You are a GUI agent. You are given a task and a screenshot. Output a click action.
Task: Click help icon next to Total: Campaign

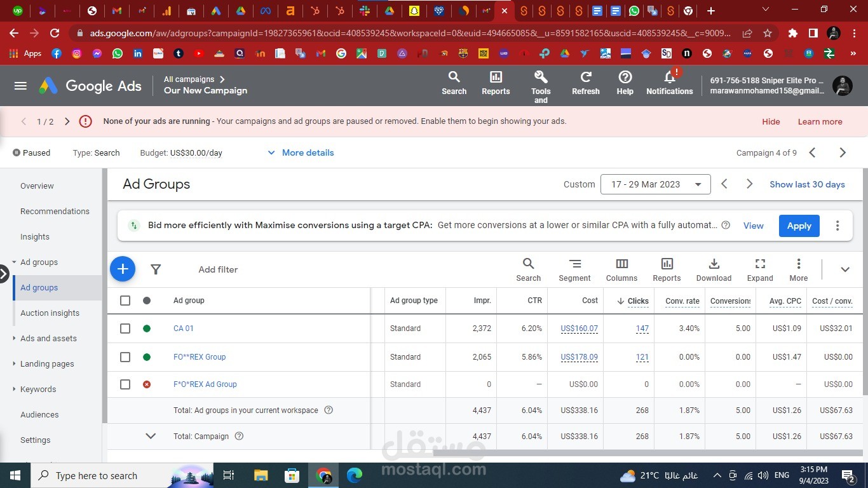pyautogui.click(x=239, y=436)
